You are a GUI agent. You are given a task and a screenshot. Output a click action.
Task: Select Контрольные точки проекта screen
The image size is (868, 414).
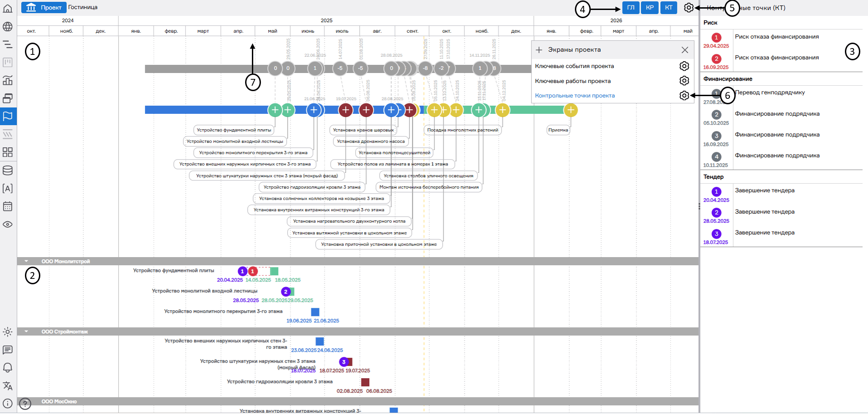click(575, 96)
